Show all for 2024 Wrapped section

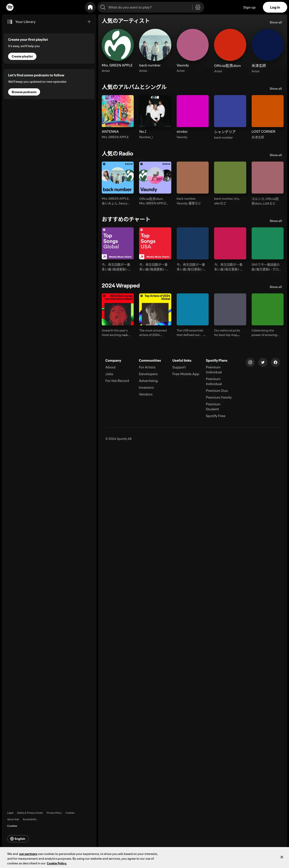pyautogui.click(x=275, y=287)
